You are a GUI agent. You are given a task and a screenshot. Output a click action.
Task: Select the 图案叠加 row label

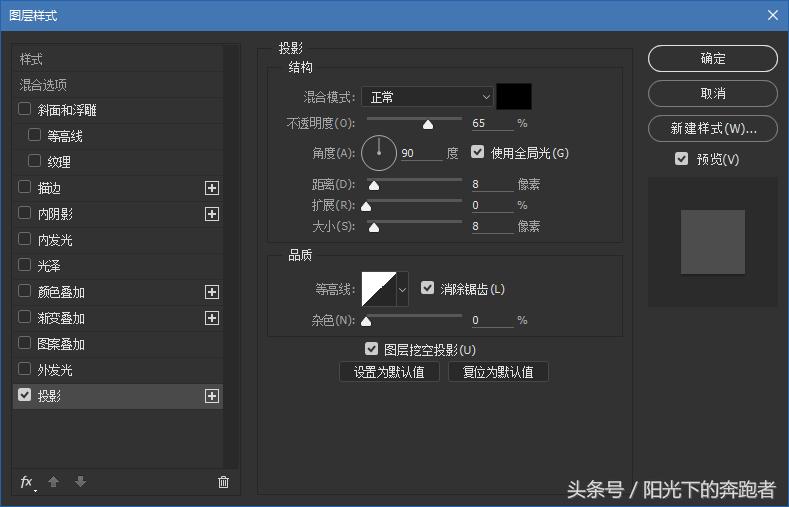click(61, 344)
